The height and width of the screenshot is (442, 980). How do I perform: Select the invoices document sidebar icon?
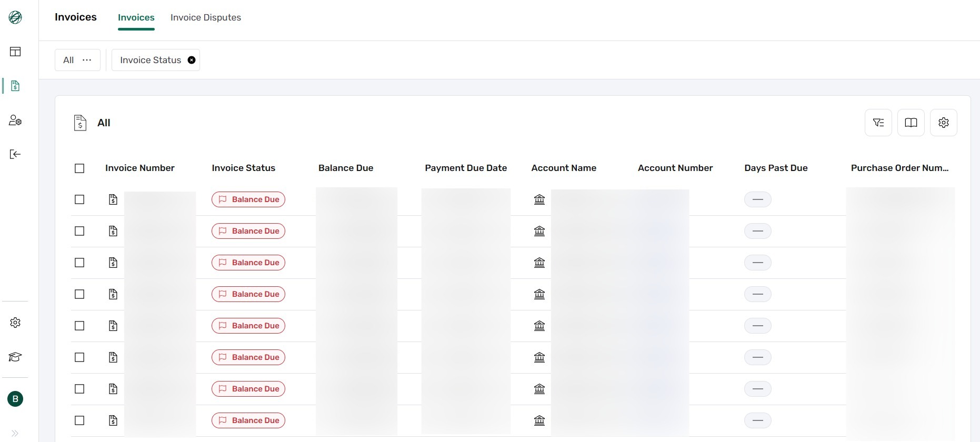click(x=15, y=86)
